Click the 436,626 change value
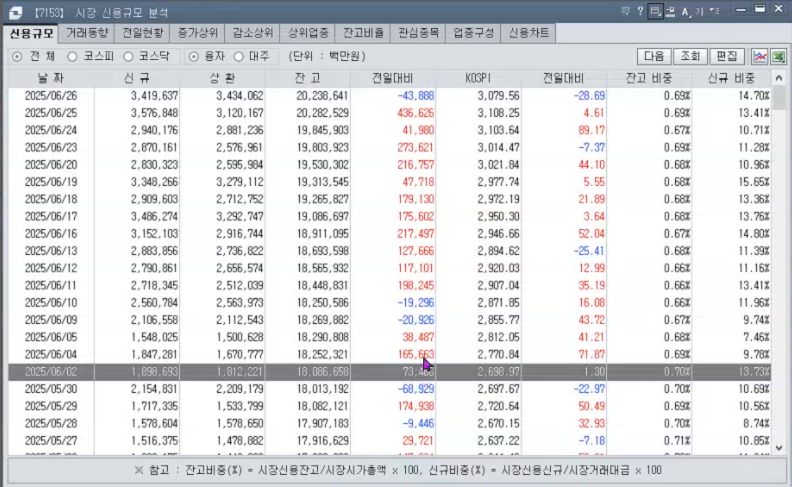The image size is (792, 487). click(416, 113)
